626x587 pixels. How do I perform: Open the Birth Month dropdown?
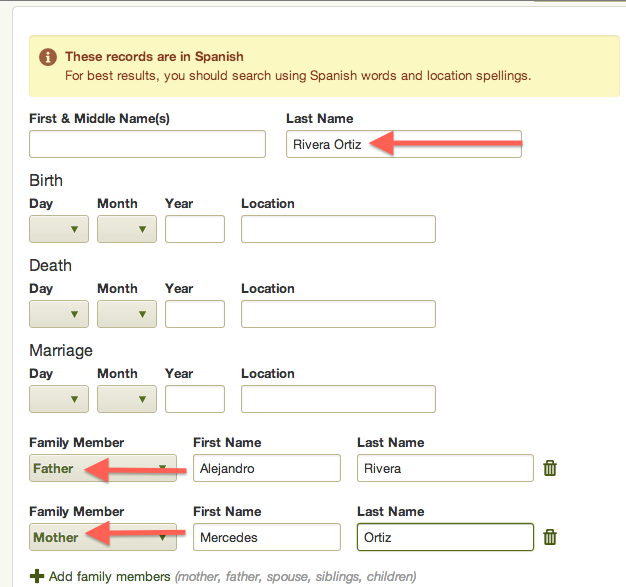(127, 229)
